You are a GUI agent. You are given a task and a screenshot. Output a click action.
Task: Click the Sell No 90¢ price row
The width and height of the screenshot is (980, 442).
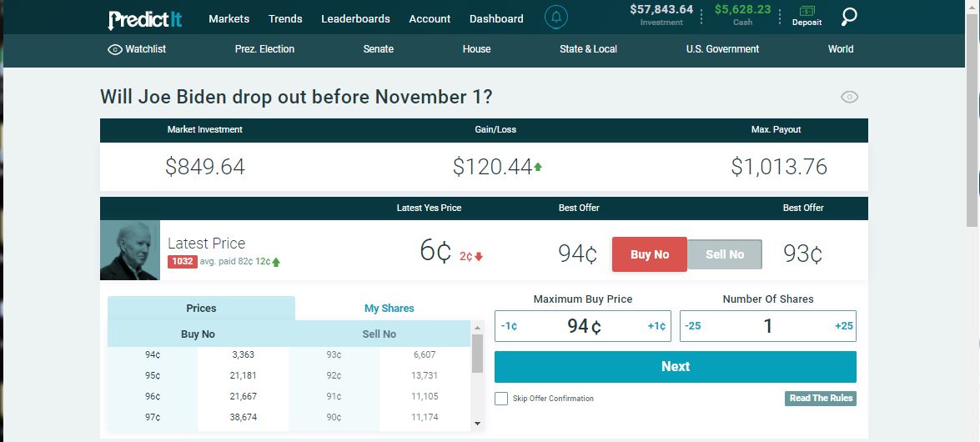click(x=379, y=417)
